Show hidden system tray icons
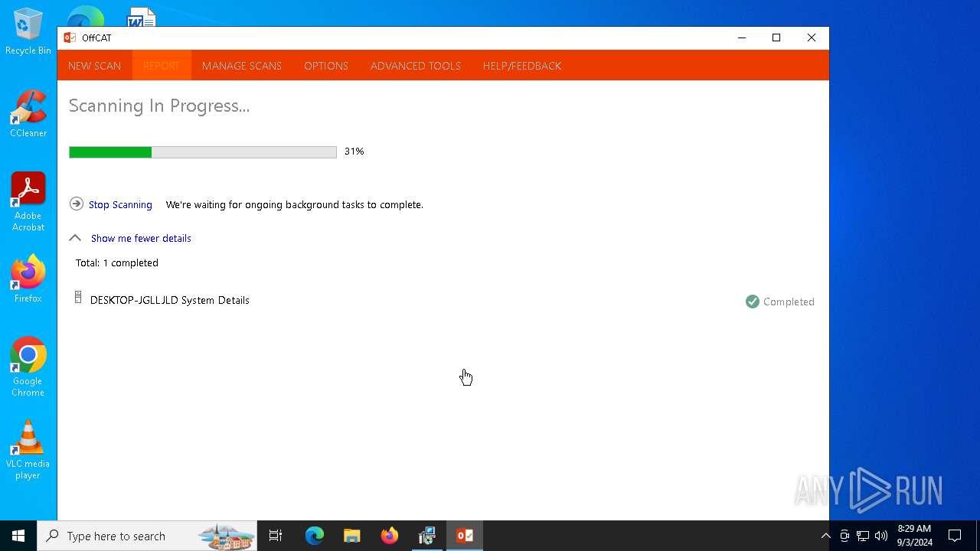The height and width of the screenshot is (551, 980). (x=825, y=536)
